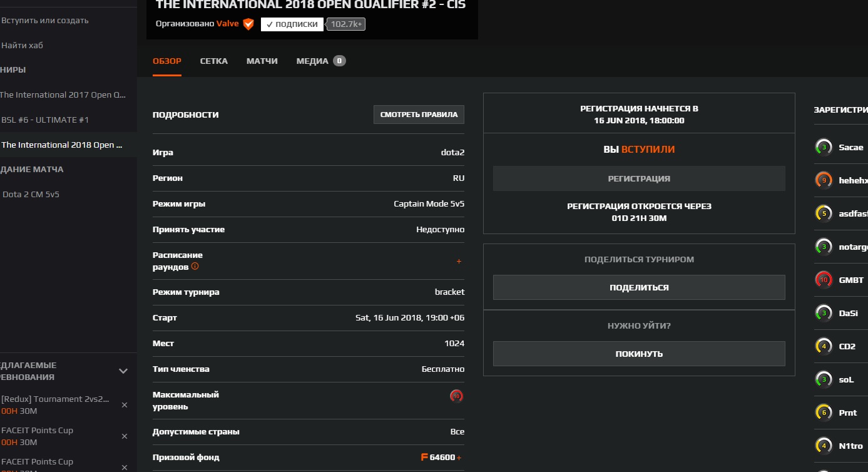This screenshot has height=472, width=868.
Task: Click the level 10 maximum level badge
Action: 457,396
